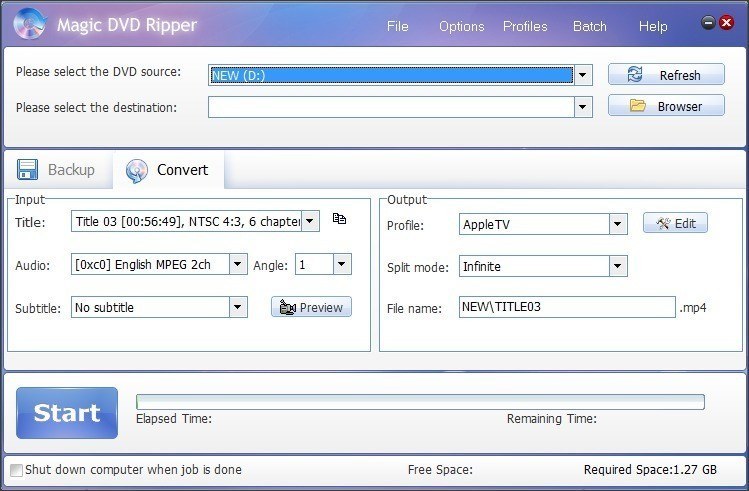Enable shut down computer when job is done
Screen dimensions: 749x491
(x=17, y=470)
